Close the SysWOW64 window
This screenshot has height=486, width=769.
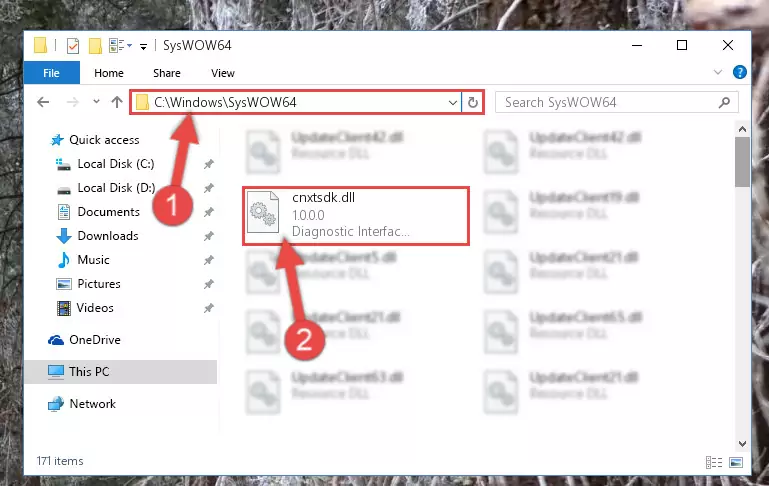[x=728, y=46]
